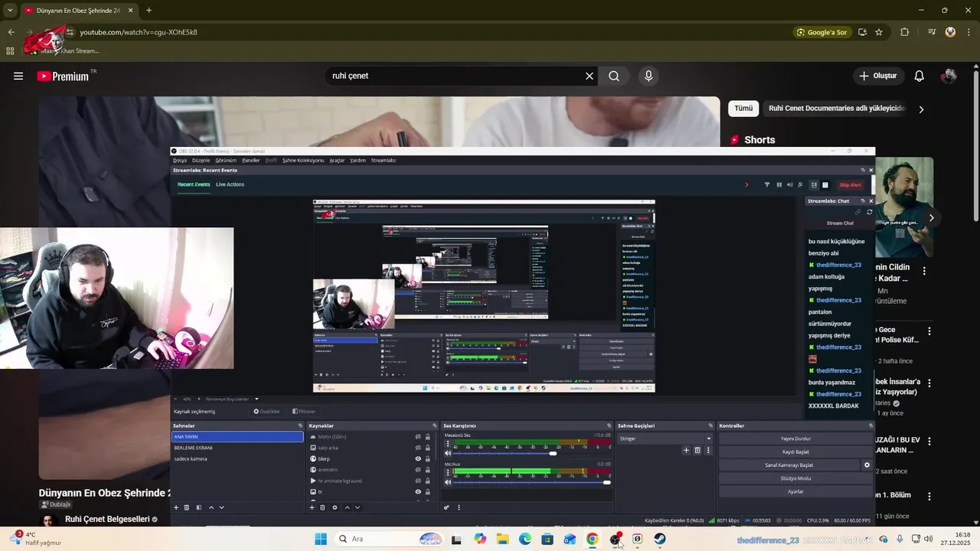Mute Streamlabs alert sounds icon
980x551 pixels.
click(x=789, y=184)
